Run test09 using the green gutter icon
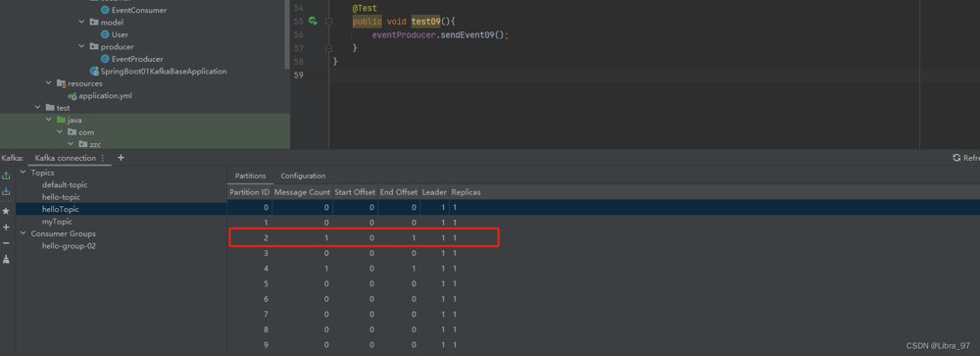The height and width of the screenshot is (356, 980). click(313, 22)
